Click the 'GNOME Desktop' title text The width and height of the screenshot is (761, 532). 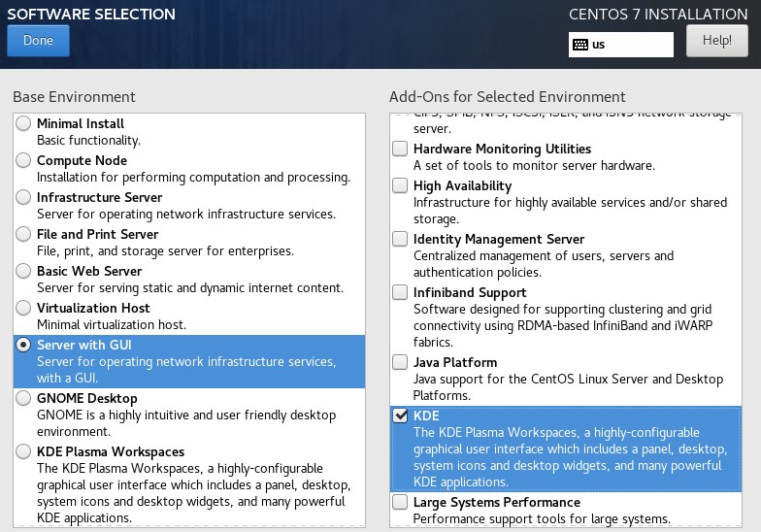[87, 398]
